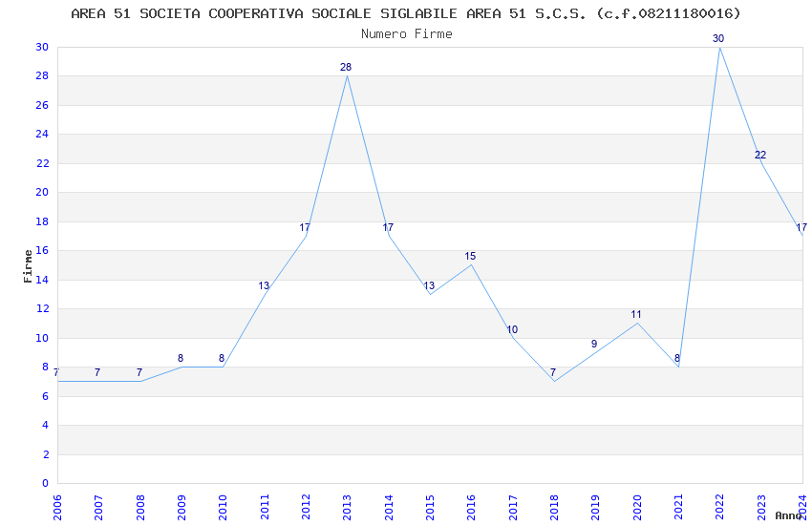Click the chart title mentioning AREA 51 SOCIETA COOPERATIVA
812x525 pixels.
click(405, 13)
